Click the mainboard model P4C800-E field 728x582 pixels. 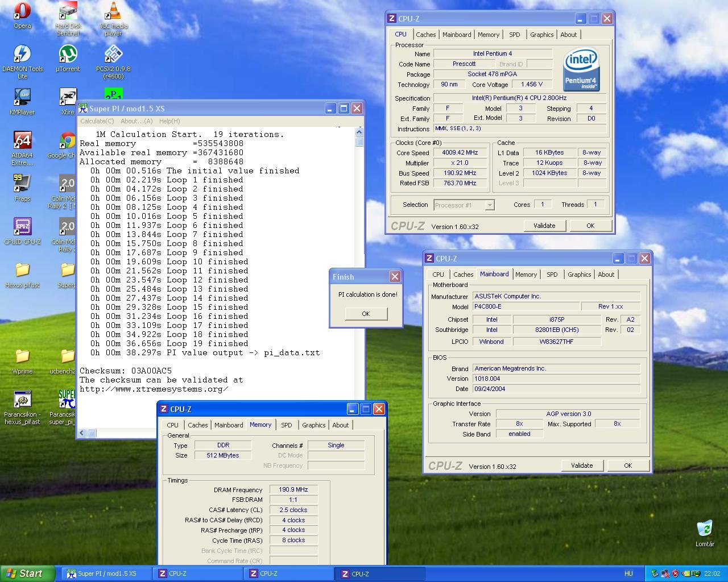point(526,306)
